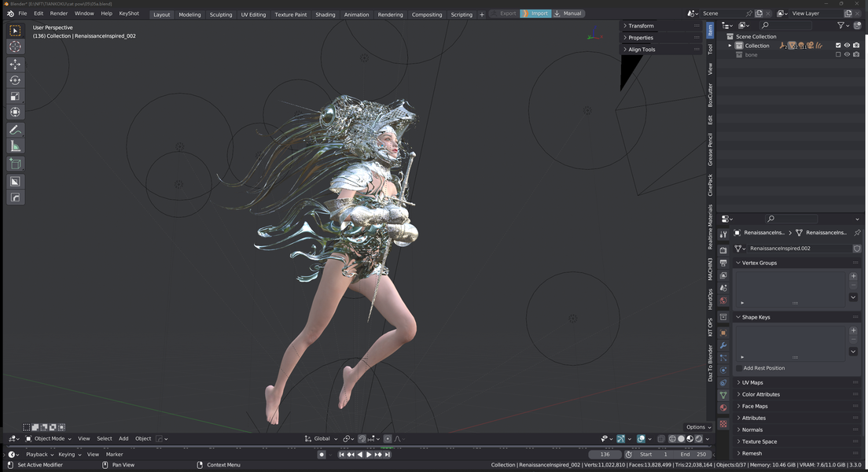This screenshot has width=868, height=472.
Task: Click the Manual button
Action: pyautogui.click(x=568, y=13)
